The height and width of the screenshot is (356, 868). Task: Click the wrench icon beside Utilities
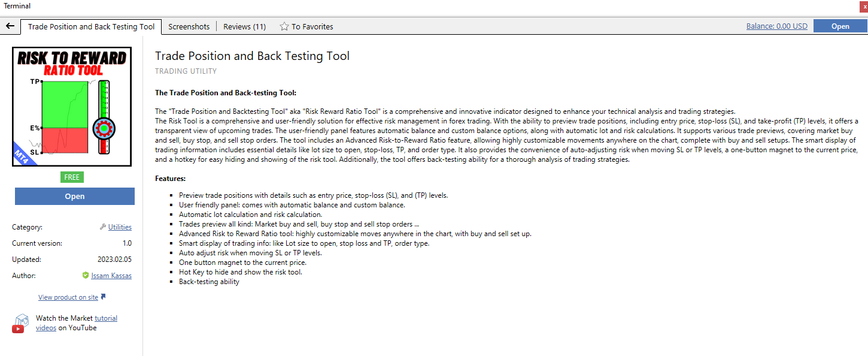pos(103,227)
